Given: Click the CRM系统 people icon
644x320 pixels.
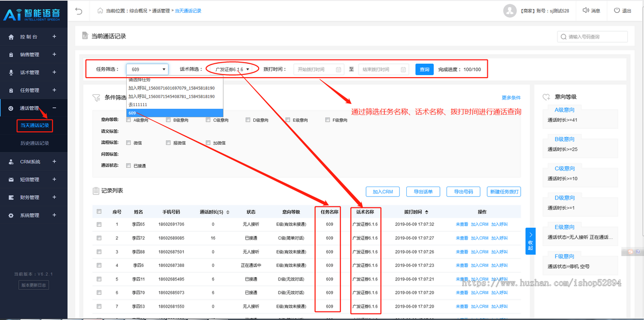Looking at the screenshot, I should click(12, 162).
